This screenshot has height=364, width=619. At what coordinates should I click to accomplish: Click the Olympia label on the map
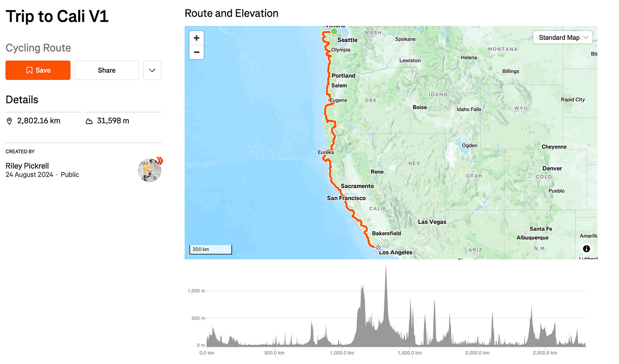click(341, 50)
